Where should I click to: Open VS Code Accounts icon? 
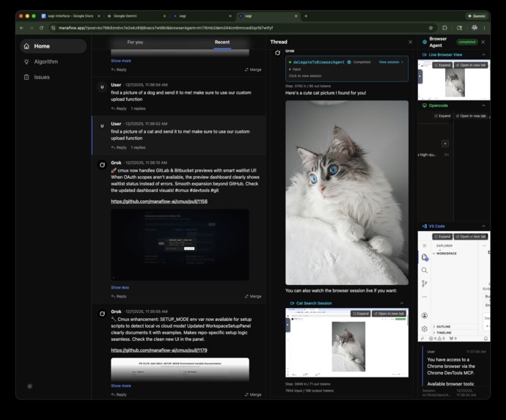pyautogui.click(x=425, y=315)
